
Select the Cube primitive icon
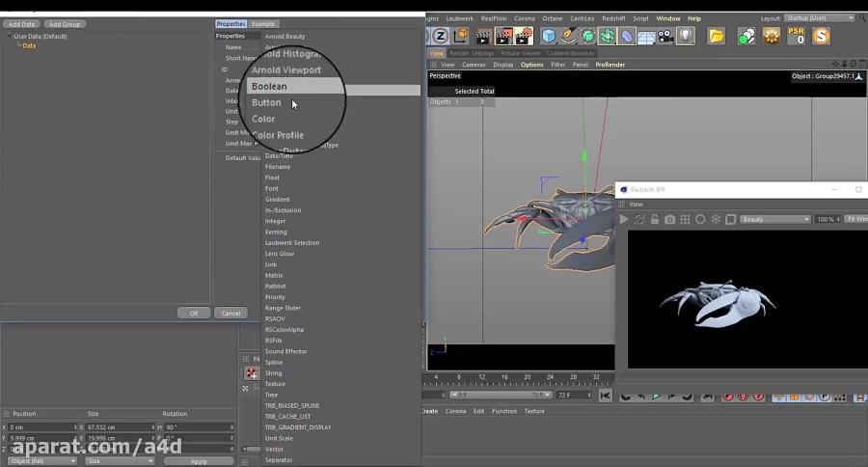pyautogui.click(x=549, y=37)
